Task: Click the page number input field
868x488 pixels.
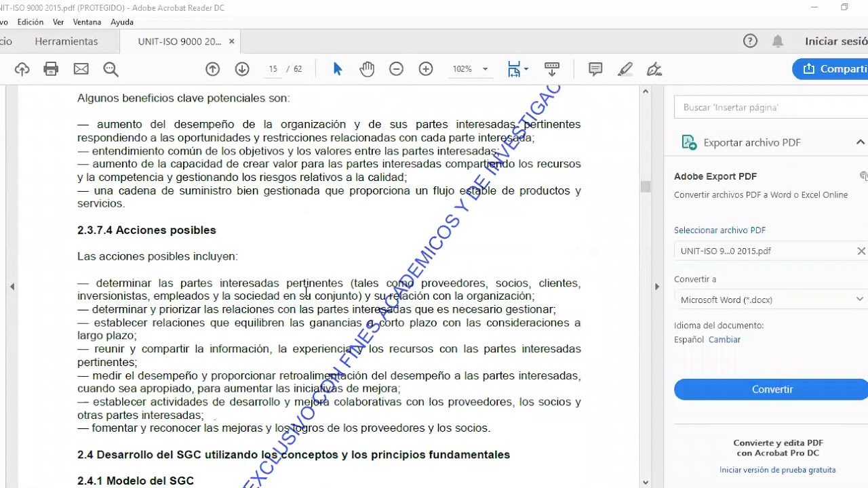Action: pos(273,69)
